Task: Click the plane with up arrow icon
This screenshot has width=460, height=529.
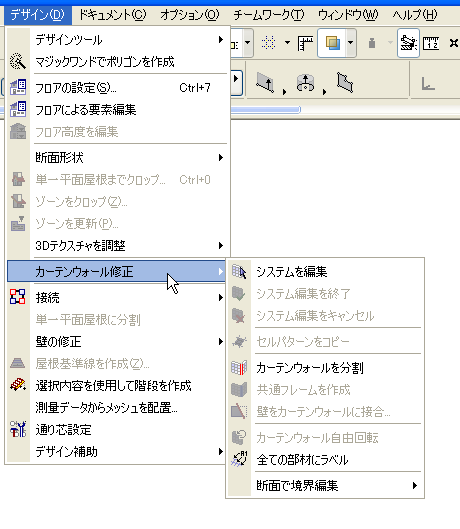Action: 265,82
